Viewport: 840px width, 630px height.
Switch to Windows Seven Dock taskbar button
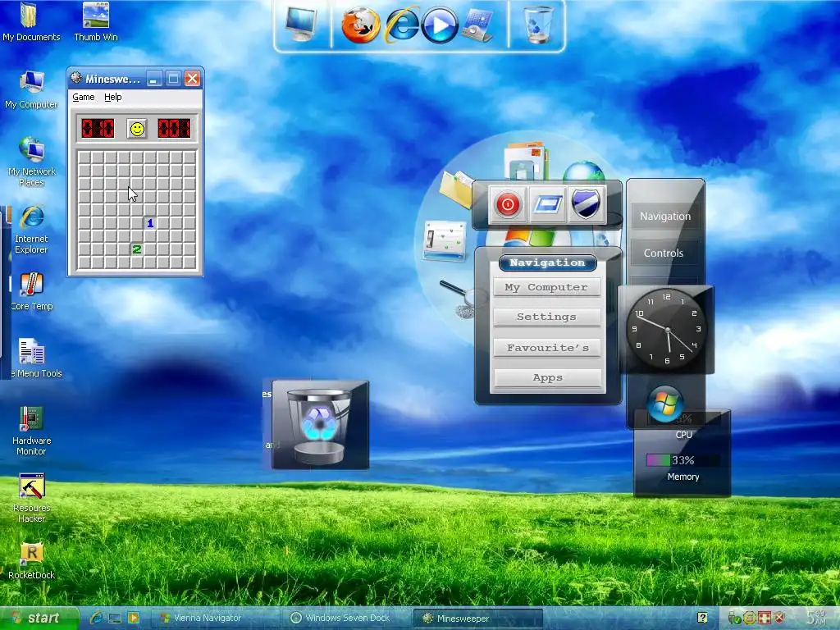pos(347,619)
